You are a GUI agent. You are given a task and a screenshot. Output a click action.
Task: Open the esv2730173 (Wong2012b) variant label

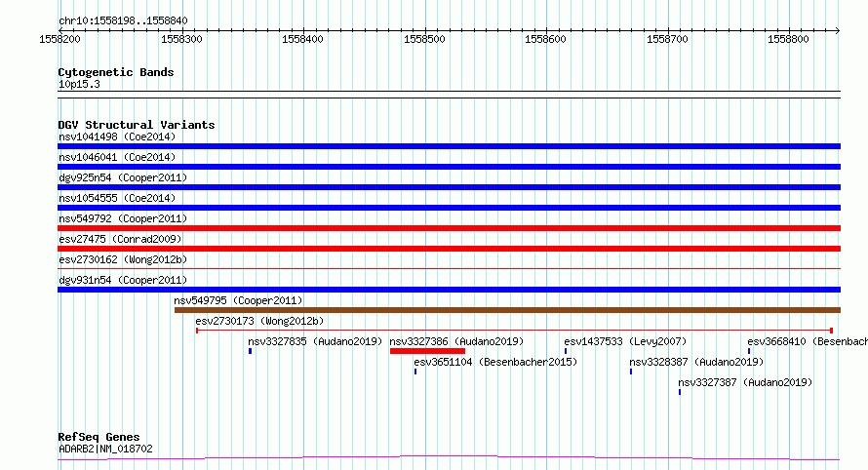coord(259,321)
